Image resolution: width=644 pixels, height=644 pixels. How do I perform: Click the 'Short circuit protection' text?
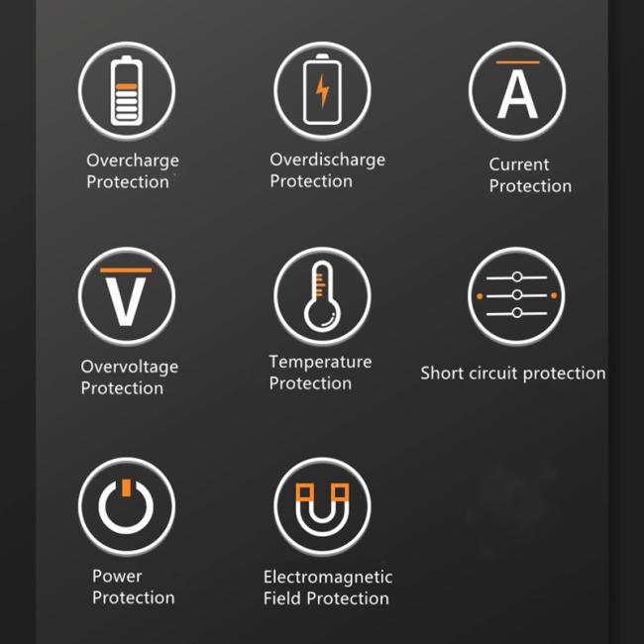[x=513, y=374]
